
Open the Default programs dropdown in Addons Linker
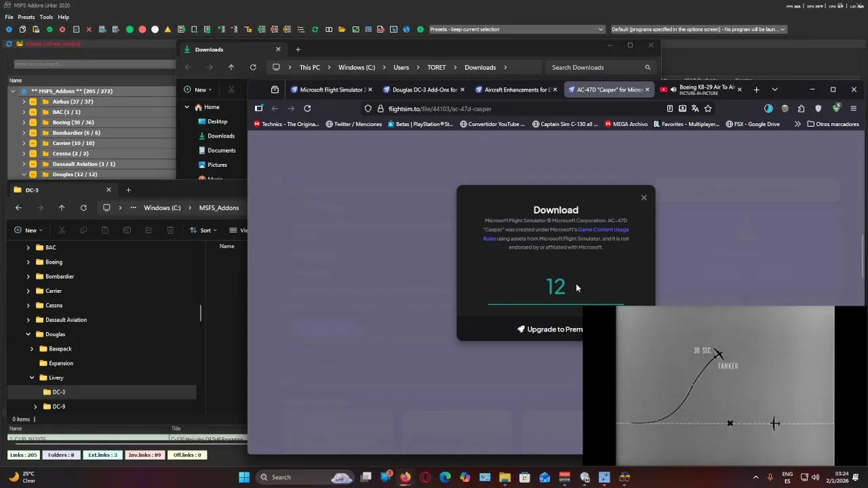tap(698, 29)
